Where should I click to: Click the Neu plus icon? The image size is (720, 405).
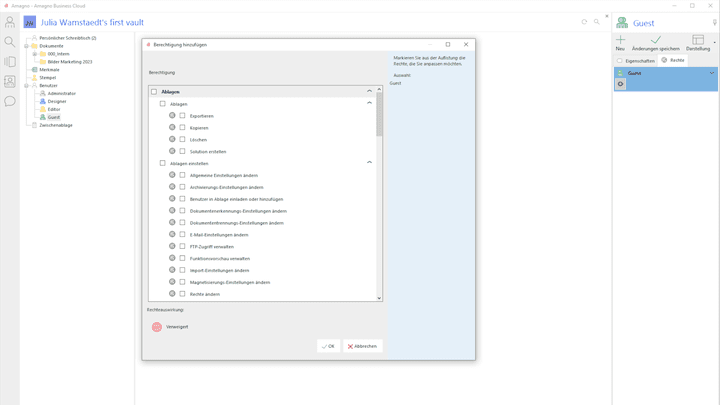(620, 40)
